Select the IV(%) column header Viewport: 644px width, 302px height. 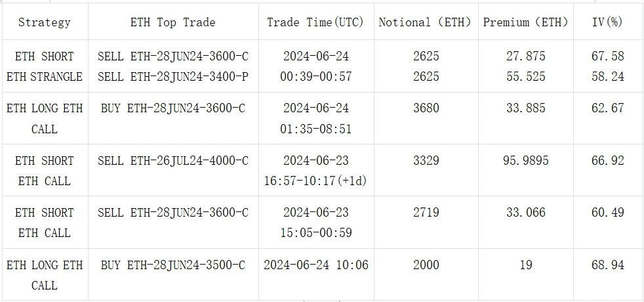(x=607, y=22)
